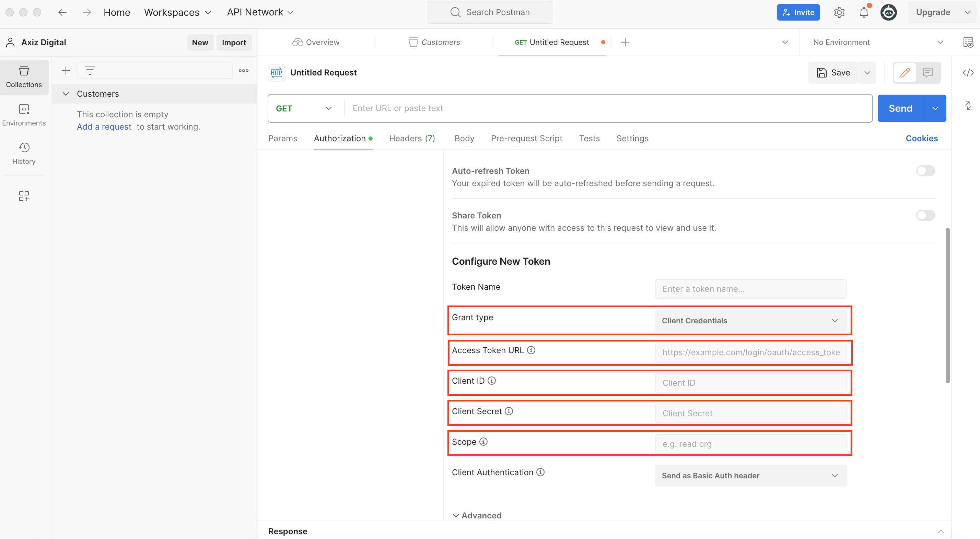The width and height of the screenshot is (980, 539).
Task: Go forward with the right arrow icon
Action: pyautogui.click(x=87, y=12)
